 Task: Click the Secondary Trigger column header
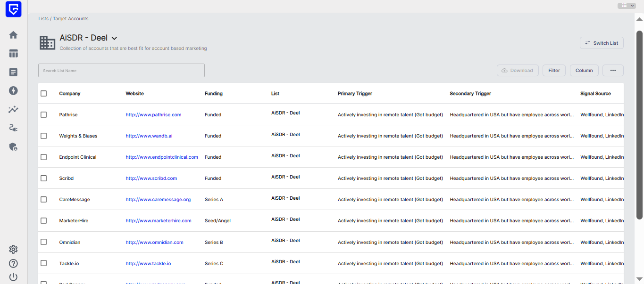(x=470, y=94)
